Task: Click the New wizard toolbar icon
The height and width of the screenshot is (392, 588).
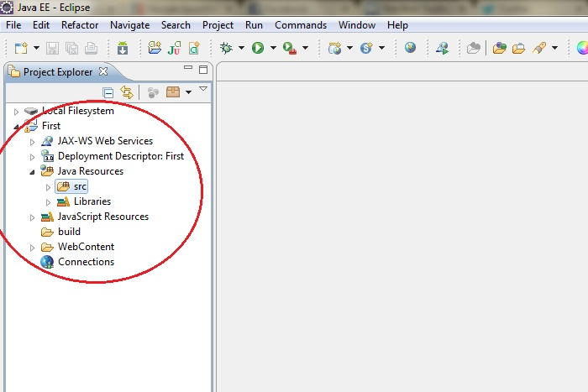Action: pyautogui.click(x=21, y=49)
